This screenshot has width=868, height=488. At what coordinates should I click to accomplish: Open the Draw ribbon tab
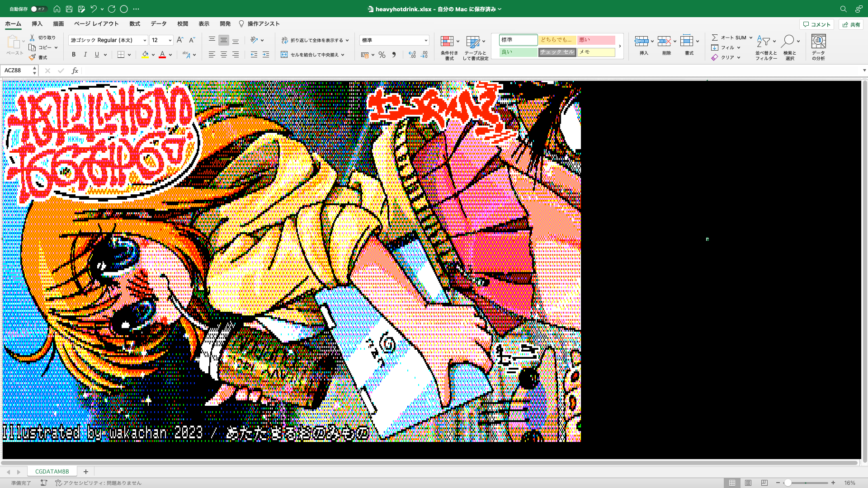[58, 24]
